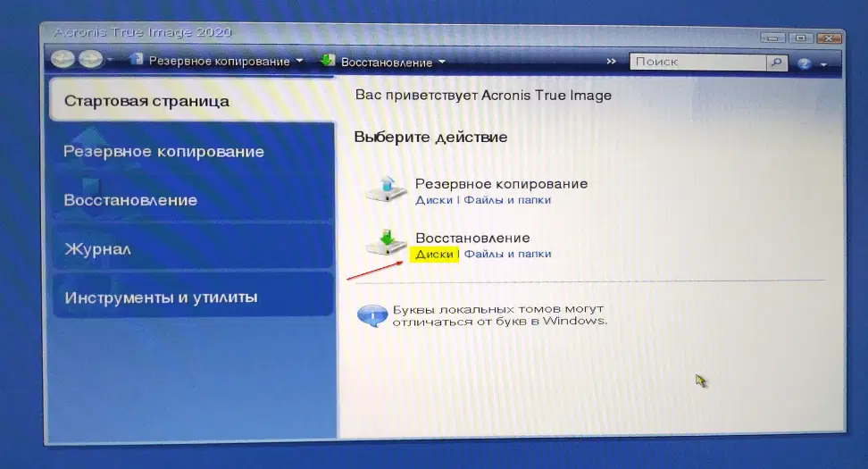Open Восстановление in the sidebar
868x469 pixels.
click(193, 199)
